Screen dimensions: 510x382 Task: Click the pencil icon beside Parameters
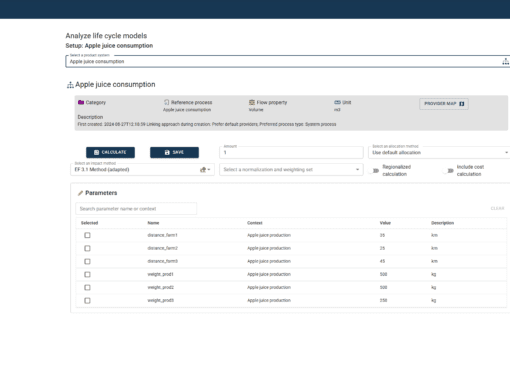80,193
